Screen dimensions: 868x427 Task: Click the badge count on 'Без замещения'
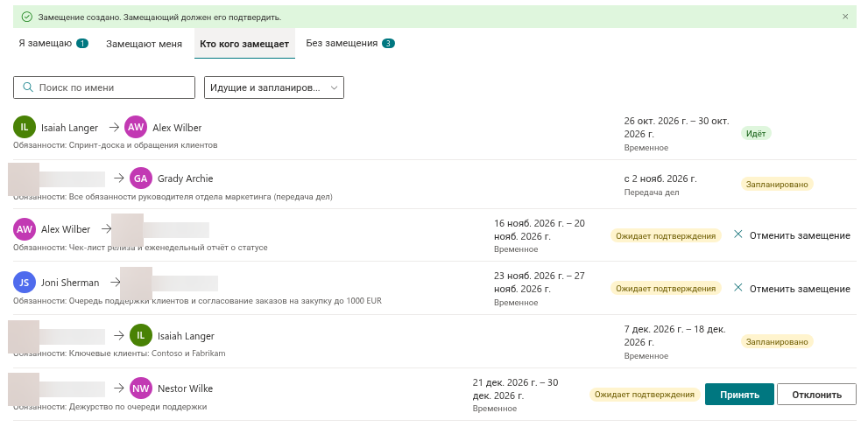tap(388, 43)
